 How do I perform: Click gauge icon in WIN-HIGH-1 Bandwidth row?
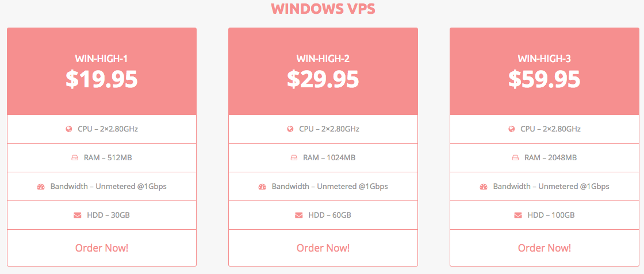click(x=41, y=187)
